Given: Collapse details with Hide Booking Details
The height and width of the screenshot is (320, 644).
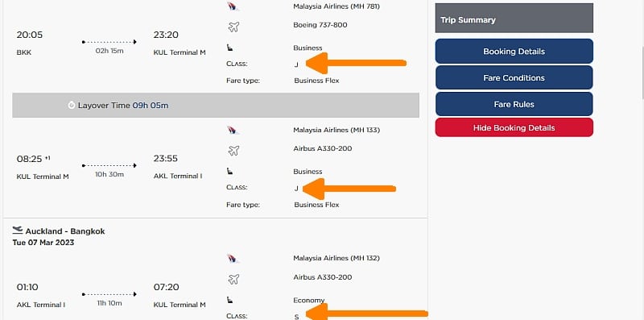Looking at the screenshot, I should (x=514, y=127).
